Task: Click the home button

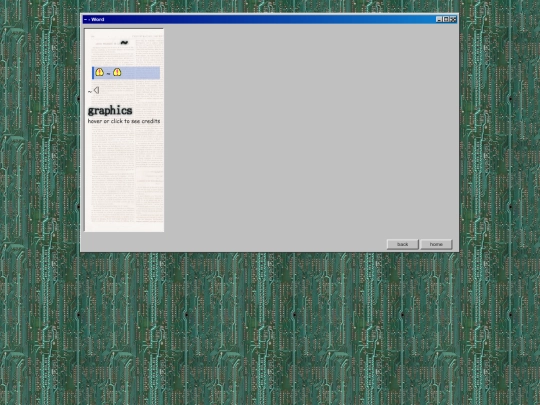Action: pyautogui.click(x=436, y=244)
